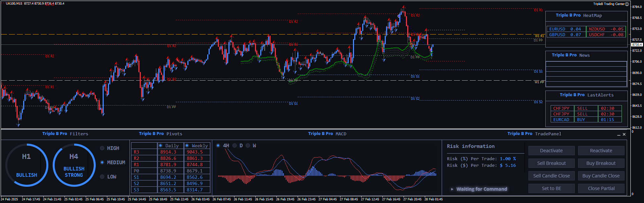The width and height of the screenshot is (644, 203).
Task: Select the HIGH filter radio button
Action: click(102, 148)
